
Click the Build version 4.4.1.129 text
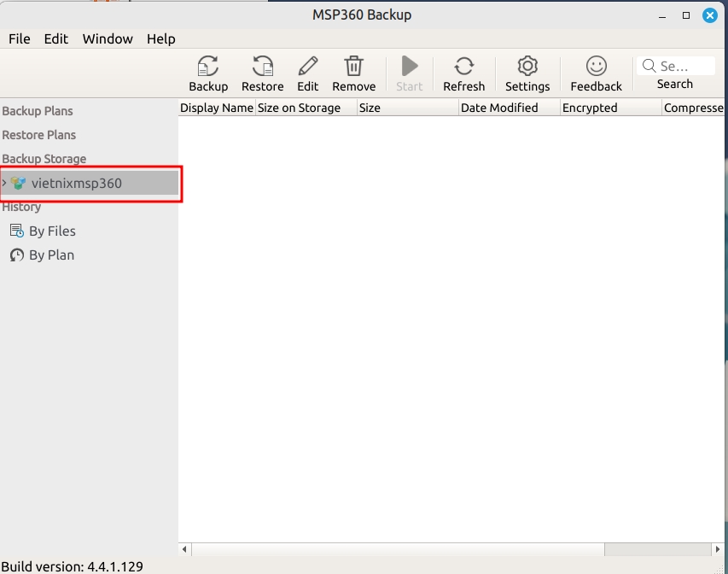(x=73, y=566)
